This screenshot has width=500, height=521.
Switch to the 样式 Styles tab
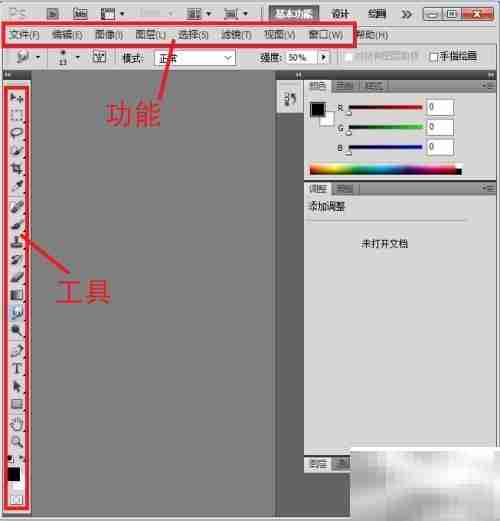[374, 86]
